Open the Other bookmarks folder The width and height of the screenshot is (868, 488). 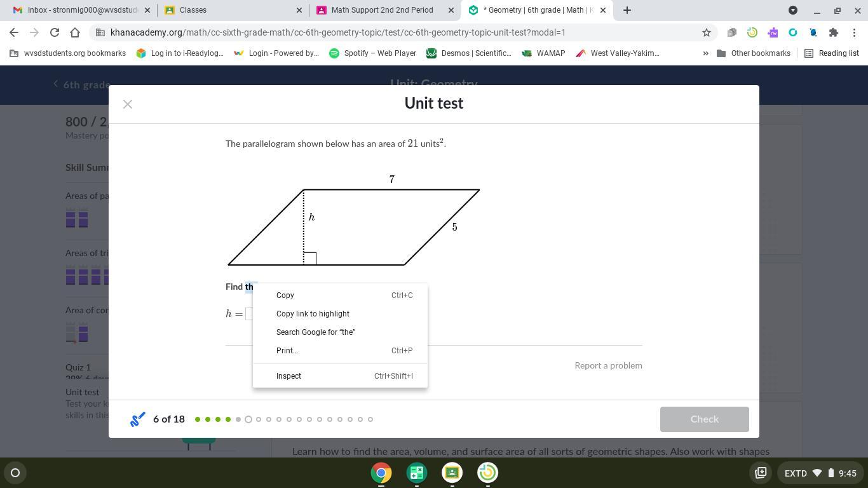tap(754, 53)
